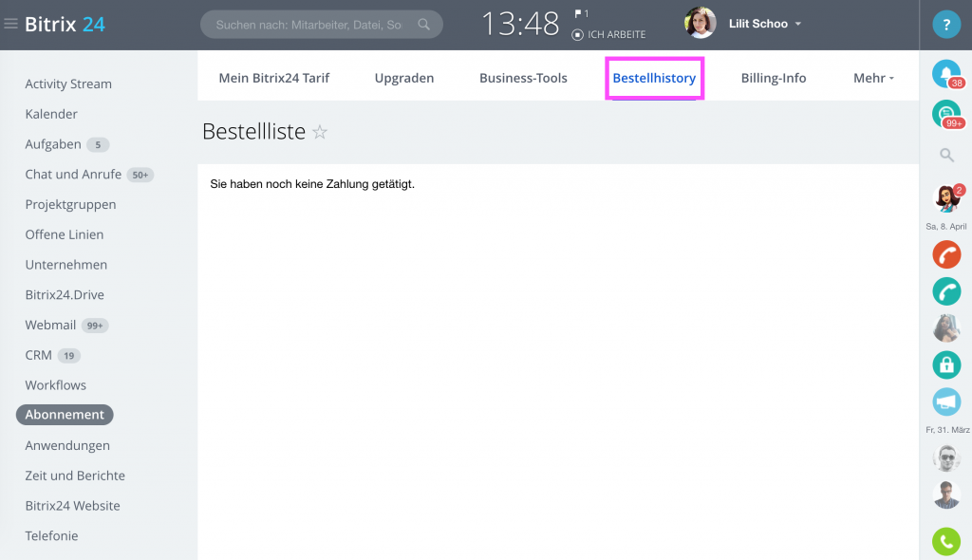Open Activity Stream in sidebar
The width and height of the screenshot is (972, 560).
68,84
